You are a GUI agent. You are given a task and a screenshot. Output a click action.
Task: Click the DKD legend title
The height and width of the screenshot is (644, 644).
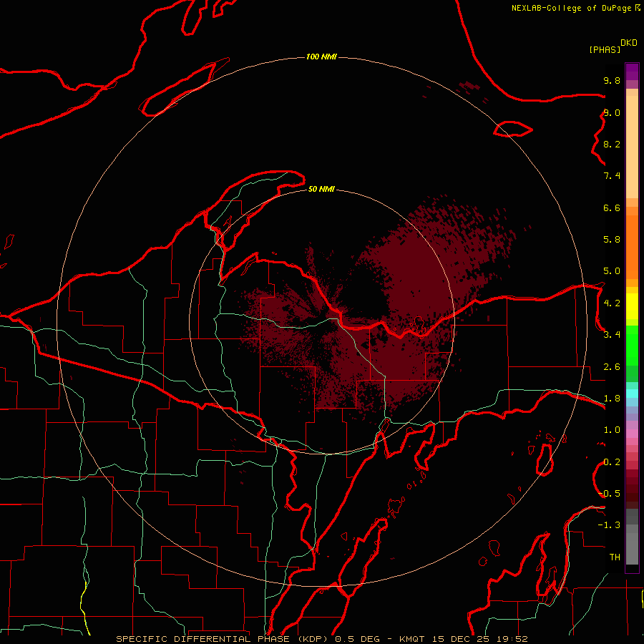[x=629, y=43]
